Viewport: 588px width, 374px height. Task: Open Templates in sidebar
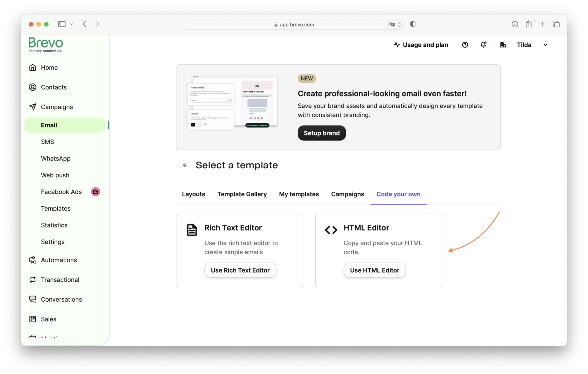pyautogui.click(x=56, y=209)
